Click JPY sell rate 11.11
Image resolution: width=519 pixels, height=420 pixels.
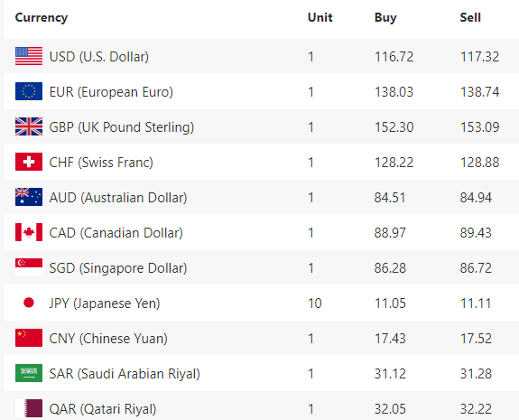coord(476,303)
